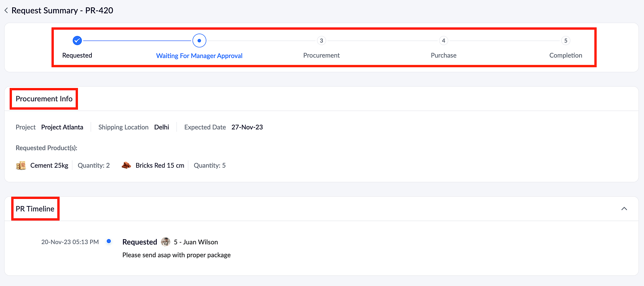Image resolution: width=644 pixels, height=286 pixels.
Task: Click step 3 Procurement circle
Action: pyautogui.click(x=321, y=41)
